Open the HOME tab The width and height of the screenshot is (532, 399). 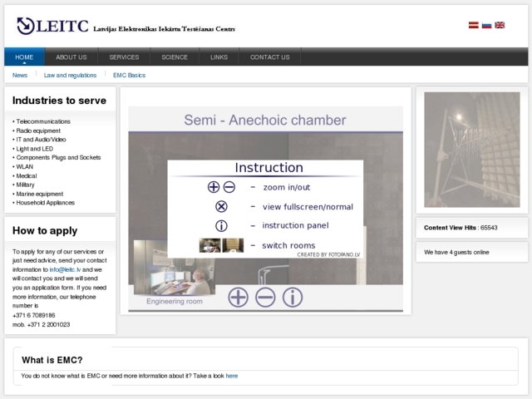24,57
